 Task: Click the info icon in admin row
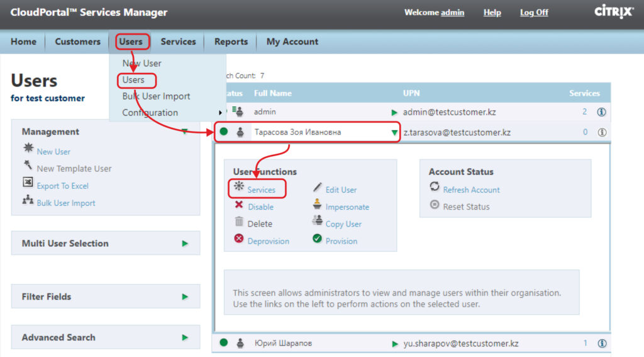(x=602, y=112)
